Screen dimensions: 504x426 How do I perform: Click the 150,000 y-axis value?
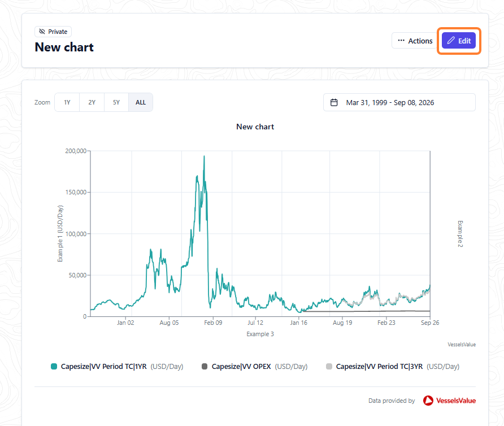76,192
